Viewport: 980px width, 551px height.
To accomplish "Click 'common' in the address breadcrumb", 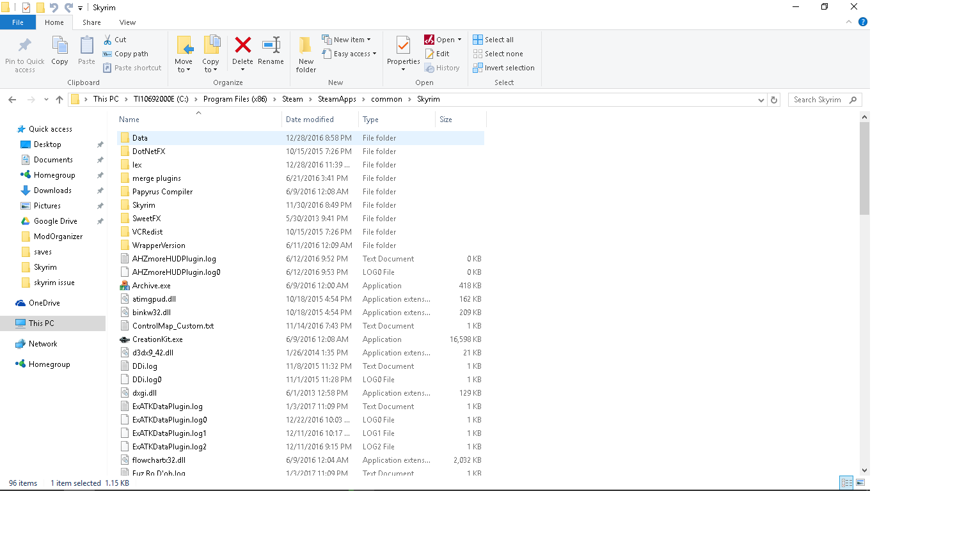I will pos(386,99).
